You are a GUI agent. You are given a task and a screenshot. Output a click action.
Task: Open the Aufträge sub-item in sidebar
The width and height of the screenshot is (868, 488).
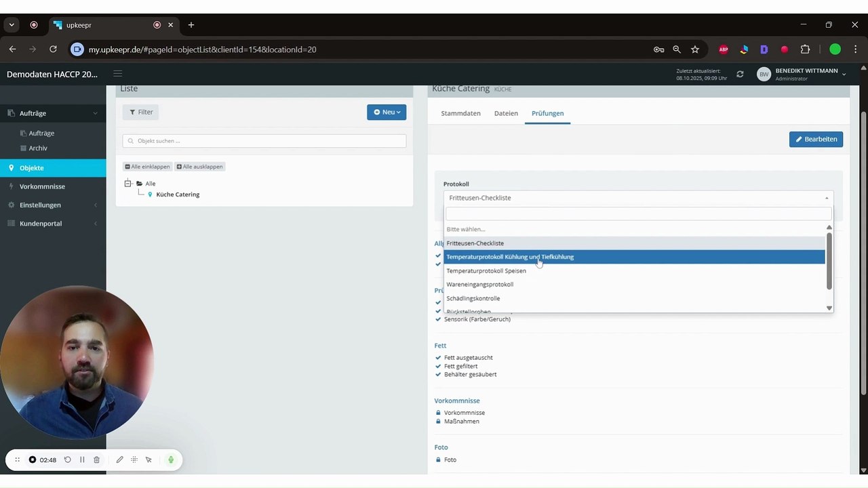pyautogui.click(x=41, y=134)
